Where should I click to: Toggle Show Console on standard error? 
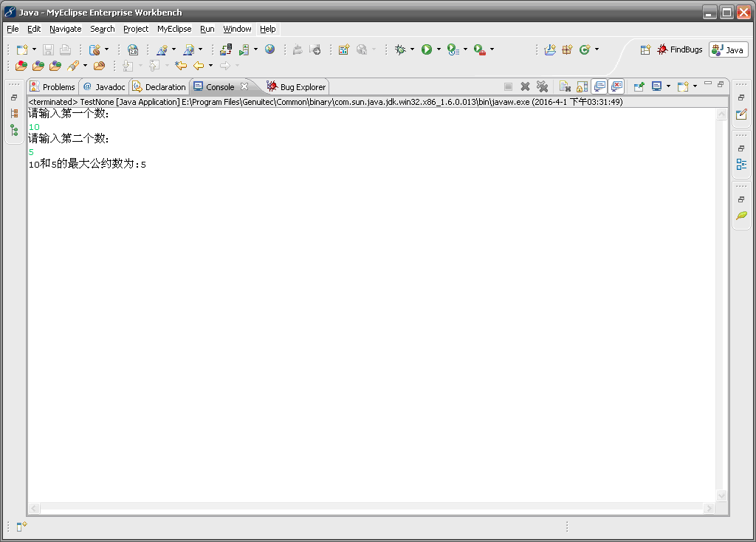pos(616,87)
